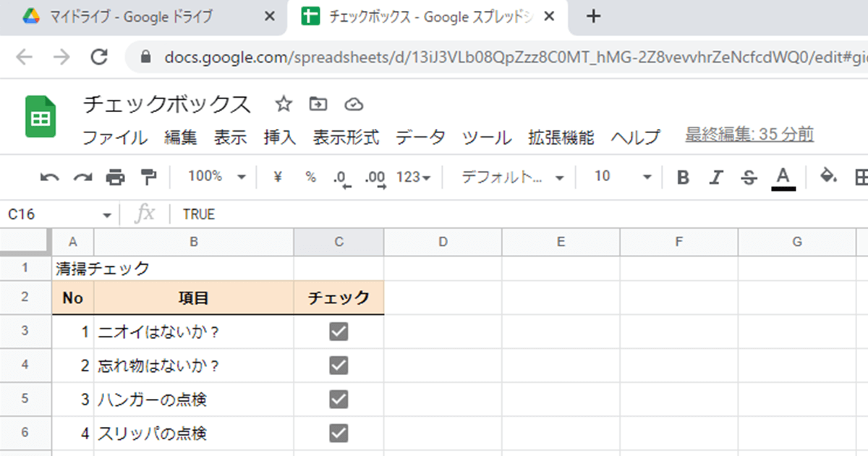This screenshot has height=456, width=868.
Task: Star the チェックボックス spreadsheet
Action: point(283,104)
